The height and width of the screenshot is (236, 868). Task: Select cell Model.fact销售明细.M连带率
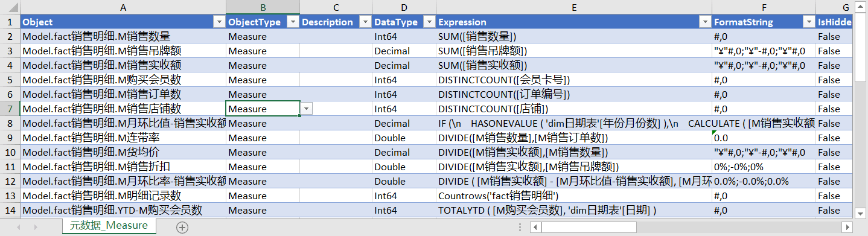[x=123, y=138]
